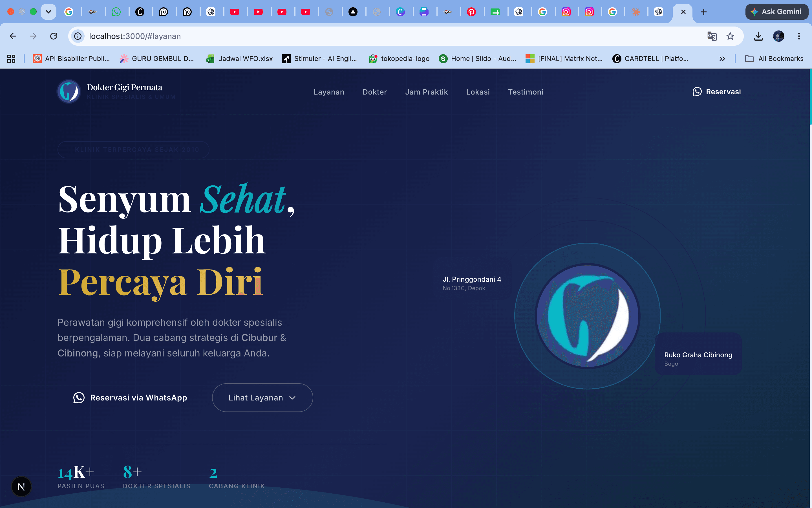Click the browser forward arrow
812x508 pixels.
pos(33,36)
